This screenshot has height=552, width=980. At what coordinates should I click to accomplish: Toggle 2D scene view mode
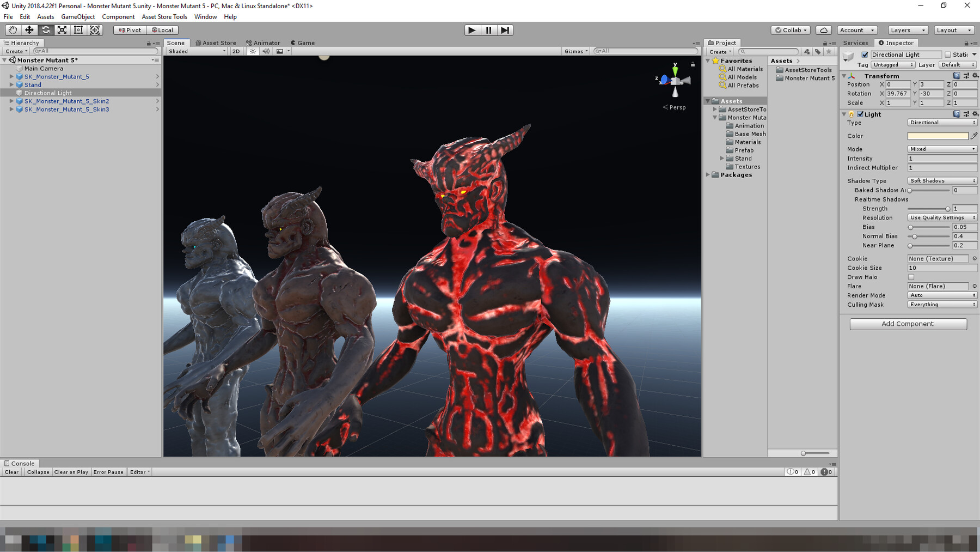point(236,51)
